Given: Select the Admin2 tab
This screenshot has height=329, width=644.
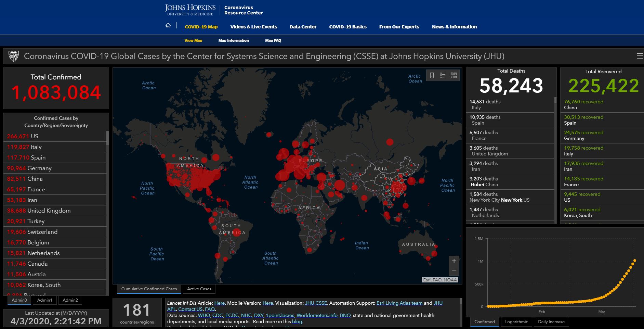Looking at the screenshot, I should (70, 300).
